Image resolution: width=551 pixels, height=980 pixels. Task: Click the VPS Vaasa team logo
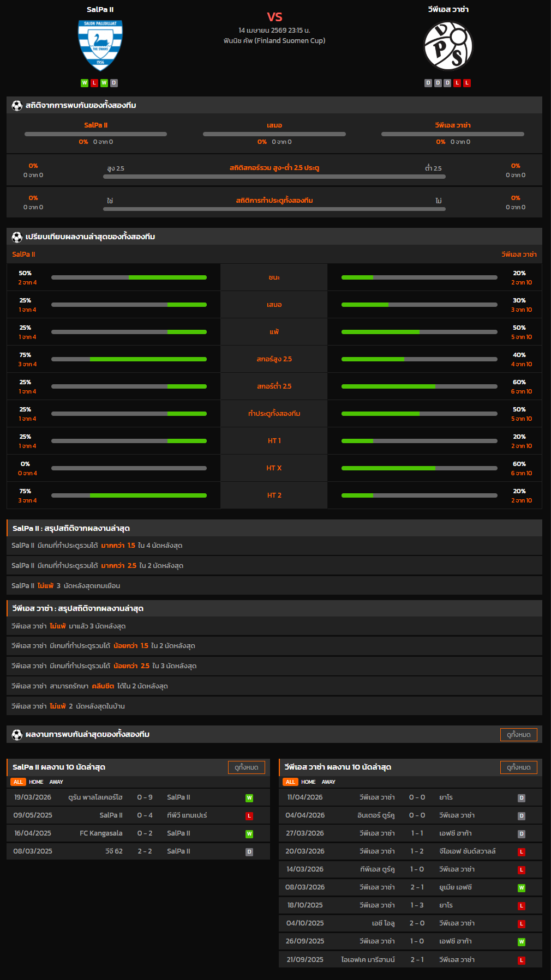click(448, 46)
